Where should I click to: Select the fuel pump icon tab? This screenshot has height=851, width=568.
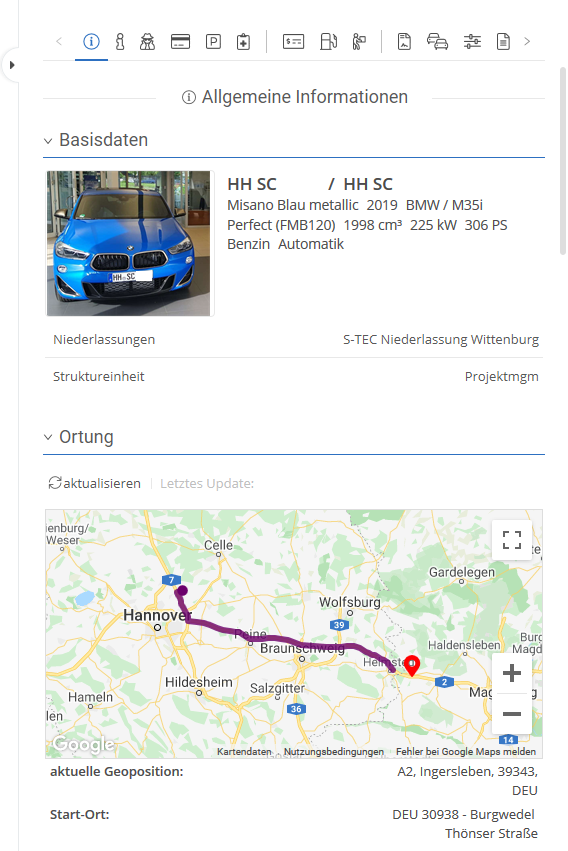click(328, 41)
